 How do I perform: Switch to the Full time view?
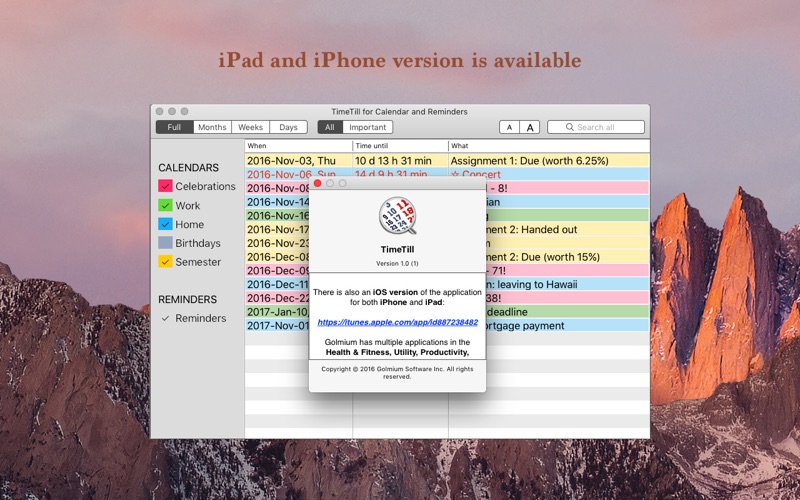click(174, 127)
